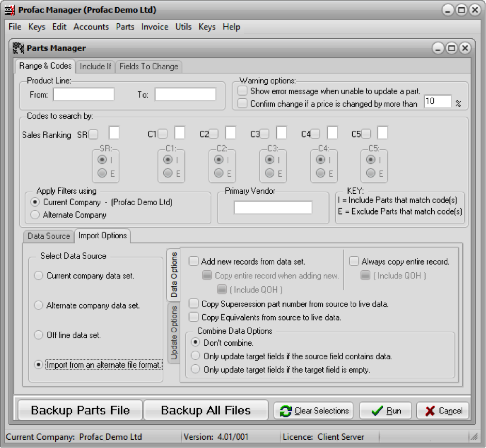
Task: Click the Profac Manager title bar app icon
Action: [x=10, y=10]
